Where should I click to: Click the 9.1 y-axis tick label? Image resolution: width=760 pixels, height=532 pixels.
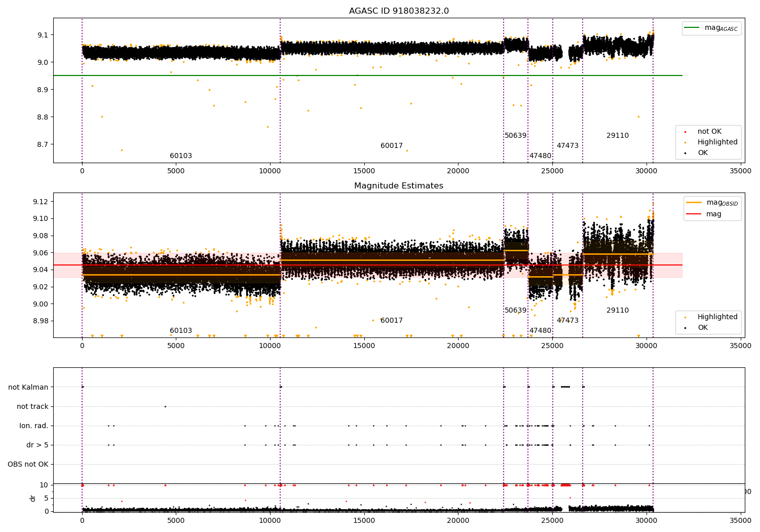pyautogui.click(x=43, y=35)
